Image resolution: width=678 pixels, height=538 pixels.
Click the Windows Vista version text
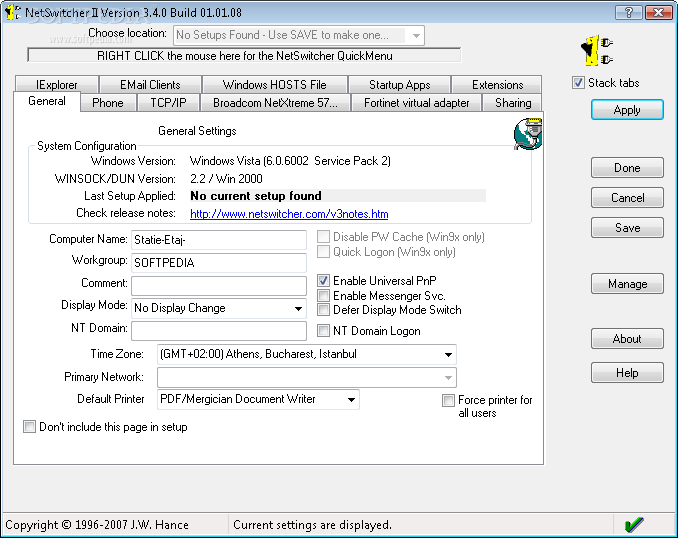tap(290, 161)
